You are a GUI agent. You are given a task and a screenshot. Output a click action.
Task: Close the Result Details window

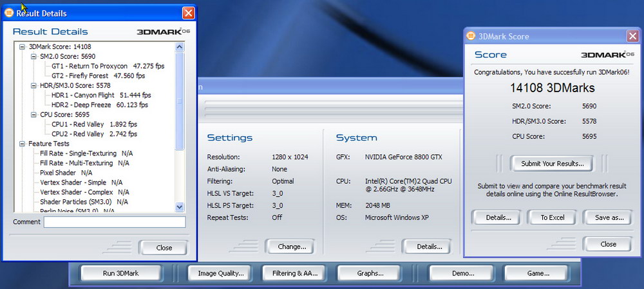(189, 13)
